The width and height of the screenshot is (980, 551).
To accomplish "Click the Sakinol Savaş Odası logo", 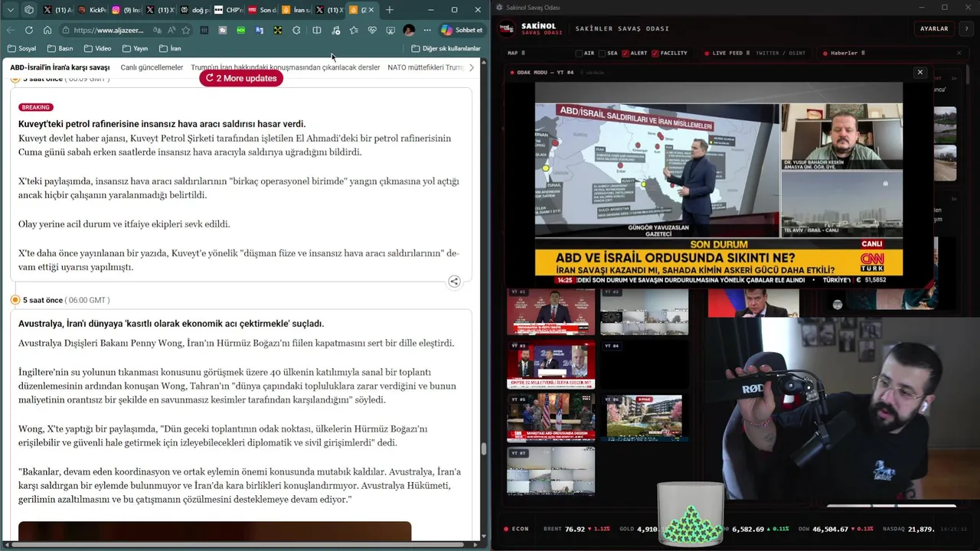I will tap(506, 28).
